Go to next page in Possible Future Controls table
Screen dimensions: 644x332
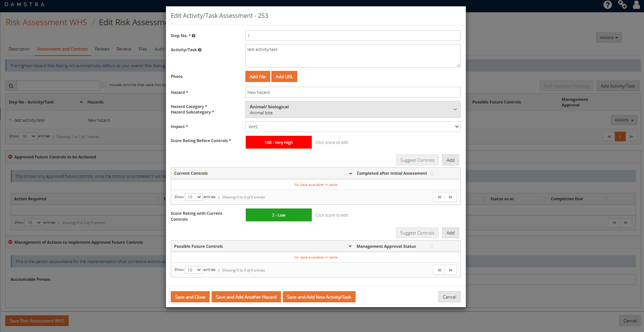coord(451,270)
